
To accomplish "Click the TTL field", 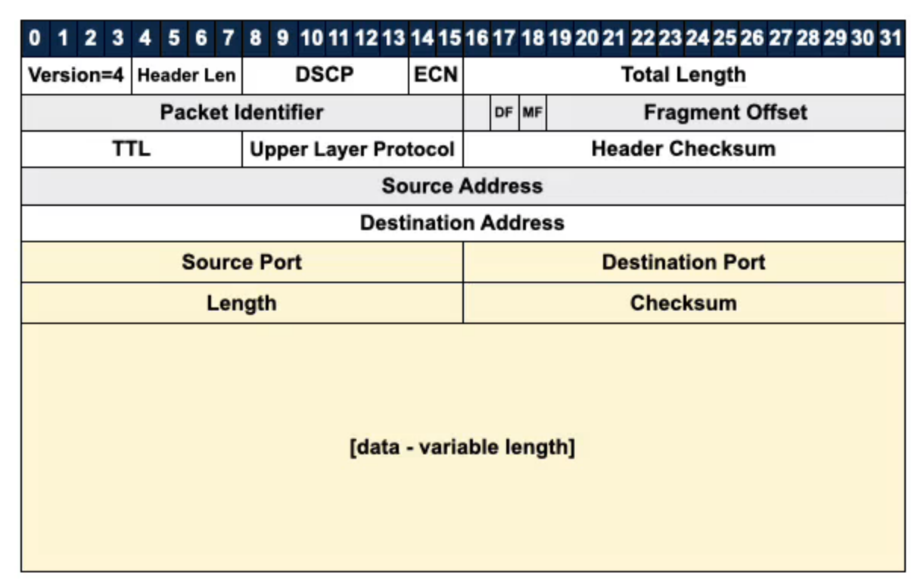I will 132,149.
